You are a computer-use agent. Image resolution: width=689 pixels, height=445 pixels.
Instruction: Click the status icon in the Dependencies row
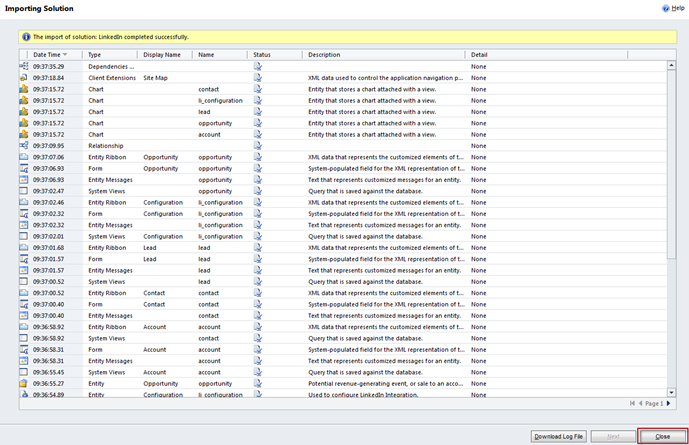(258, 66)
